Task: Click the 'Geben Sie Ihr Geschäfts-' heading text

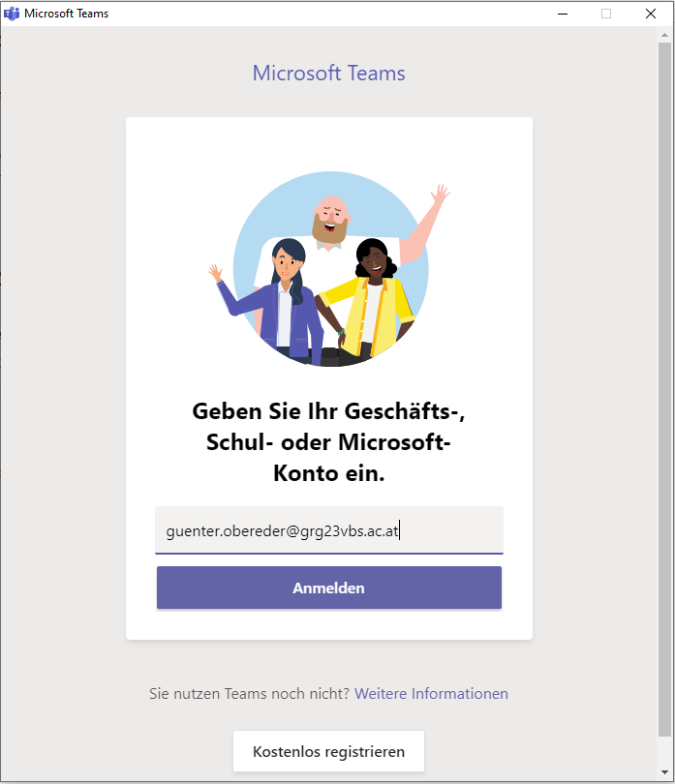Action: pos(328,411)
